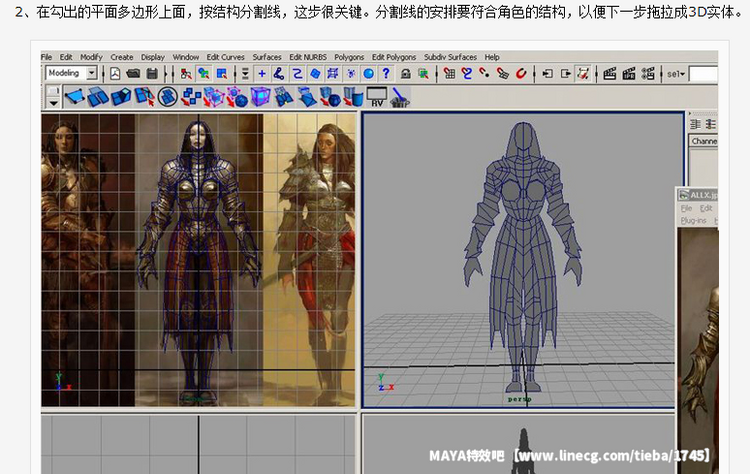This screenshot has height=474, width=750.
Task: Click the output operations icon
Action: pyautogui.click(x=565, y=74)
